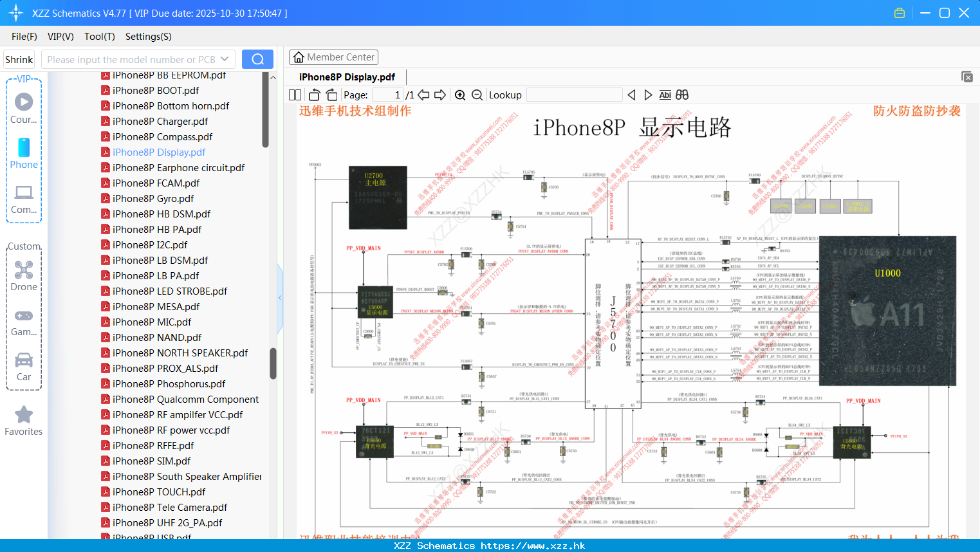Open iPhone8P Qualcomm Component file
This screenshot has height=552, width=980.
click(185, 400)
